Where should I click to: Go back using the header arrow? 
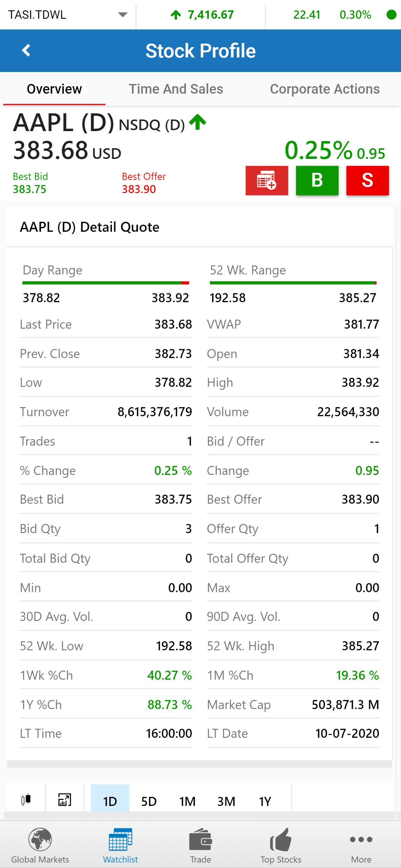(x=26, y=51)
